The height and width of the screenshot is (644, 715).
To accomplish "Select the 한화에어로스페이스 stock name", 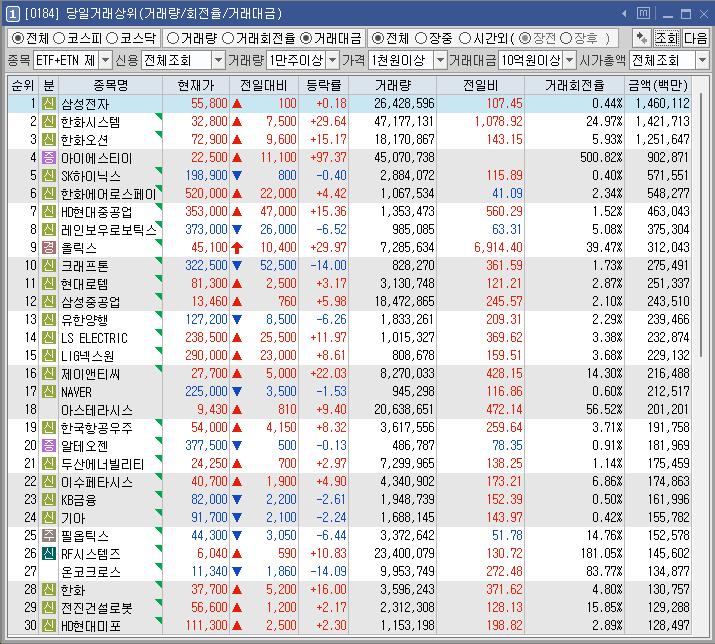I will (109, 194).
